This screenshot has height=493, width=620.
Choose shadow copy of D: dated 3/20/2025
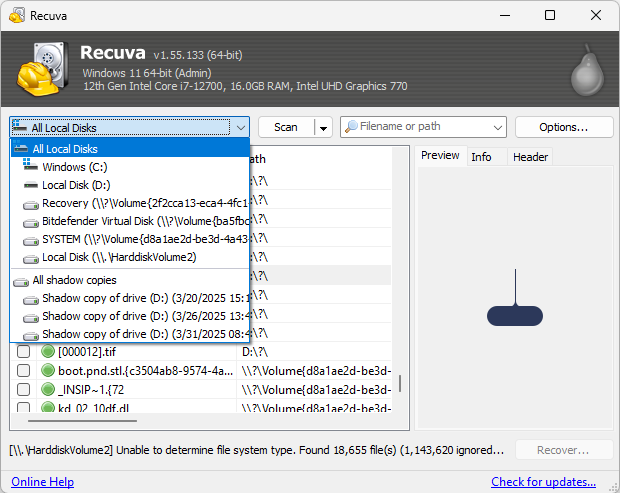click(x=130, y=298)
